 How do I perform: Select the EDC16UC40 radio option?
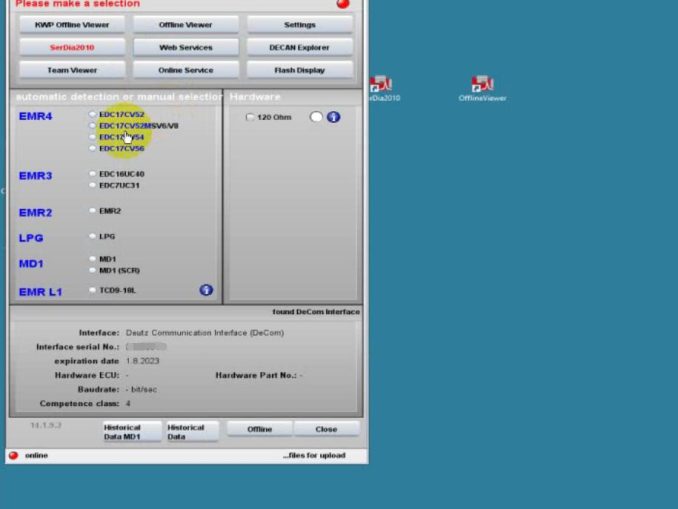click(x=92, y=173)
